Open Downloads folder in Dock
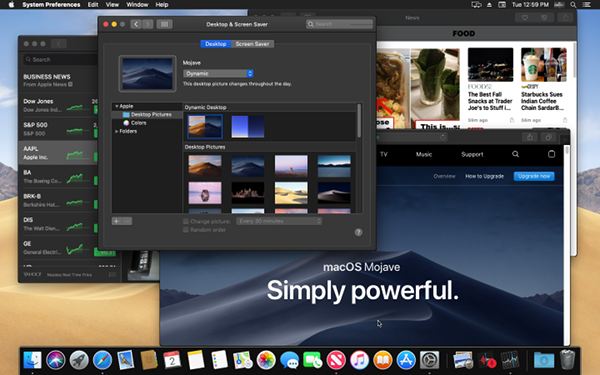Viewport: 600px width, 375px height. coord(544,360)
